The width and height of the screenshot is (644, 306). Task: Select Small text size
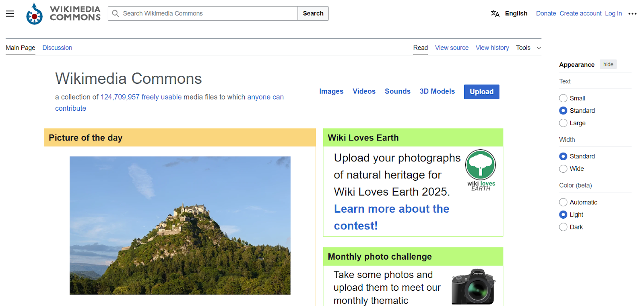[563, 98]
